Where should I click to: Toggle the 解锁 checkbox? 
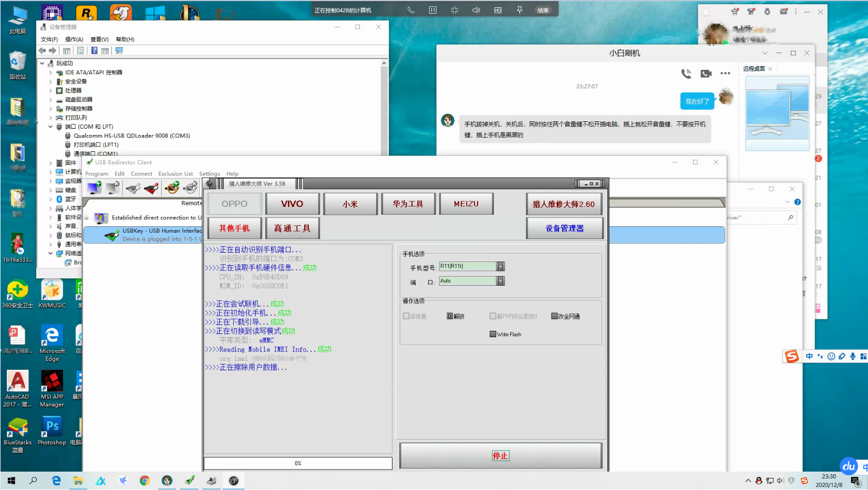[450, 316]
